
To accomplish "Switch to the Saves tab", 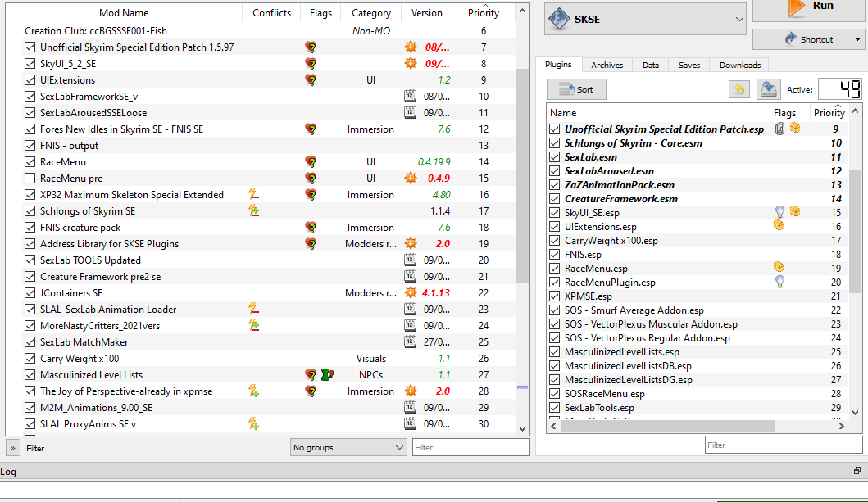I will (x=689, y=65).
